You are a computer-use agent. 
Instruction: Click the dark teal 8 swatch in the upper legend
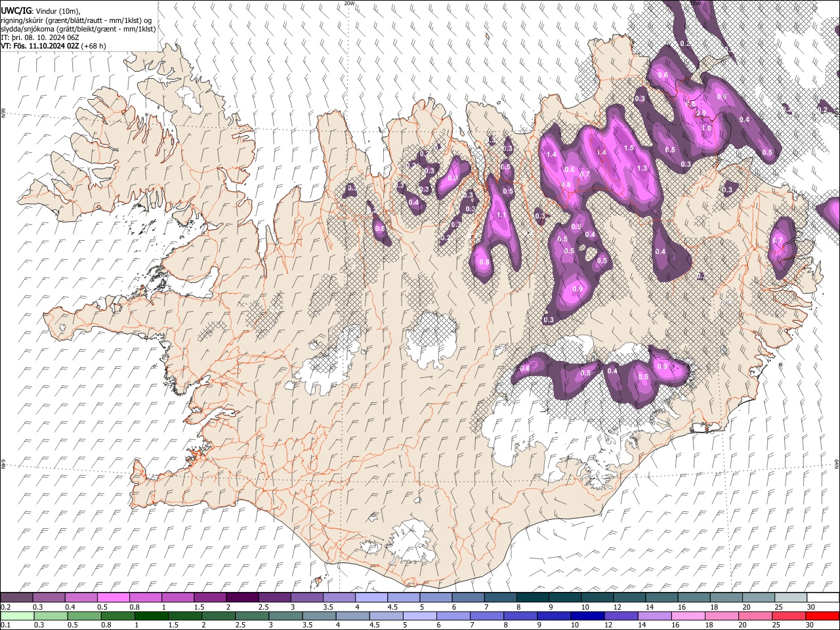(532, 597)
